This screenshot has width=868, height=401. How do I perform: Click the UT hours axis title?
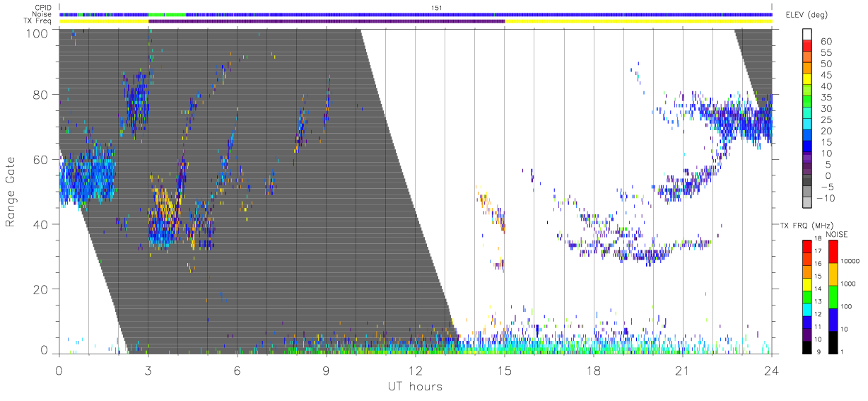point(415,386)
